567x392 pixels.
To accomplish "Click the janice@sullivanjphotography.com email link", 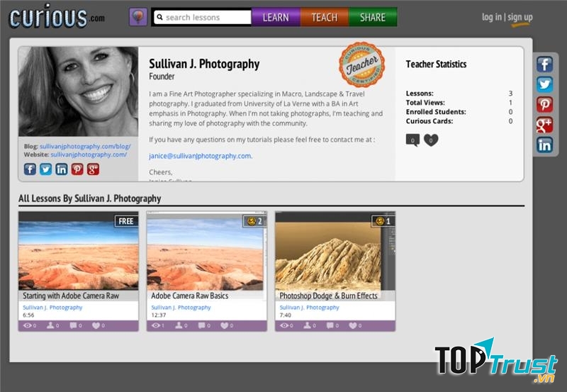I will point(201,156).
